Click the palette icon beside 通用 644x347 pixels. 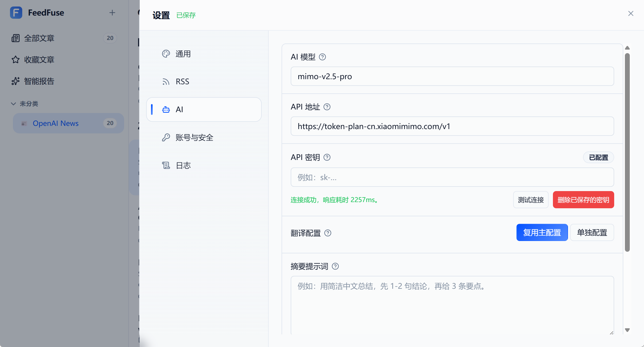166,54
